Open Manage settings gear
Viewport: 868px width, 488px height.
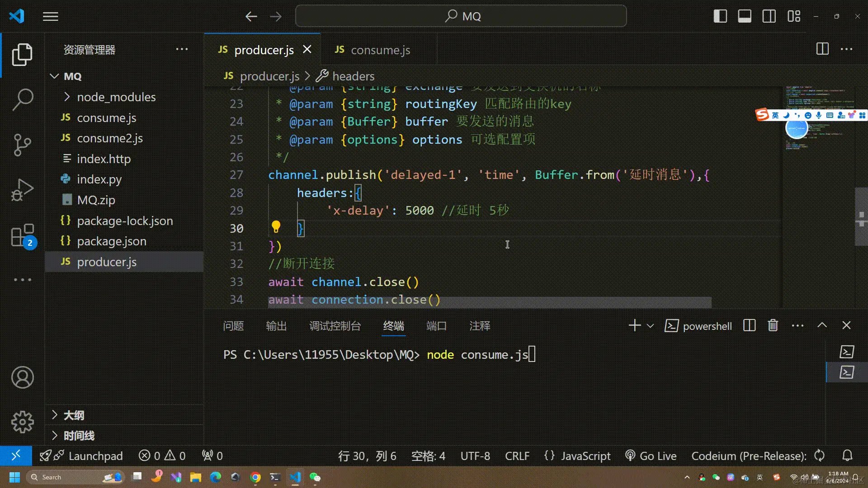click(x=22, y=422)
